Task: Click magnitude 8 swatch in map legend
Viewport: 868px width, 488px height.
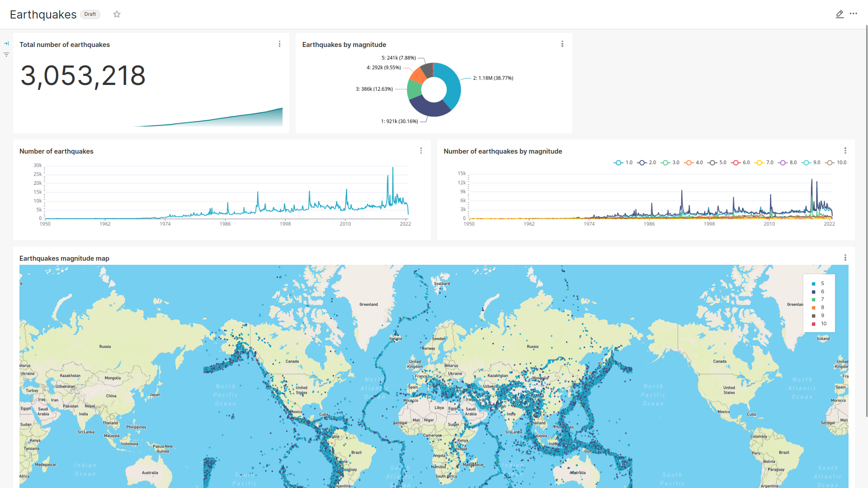Action: tap(813, 308)
